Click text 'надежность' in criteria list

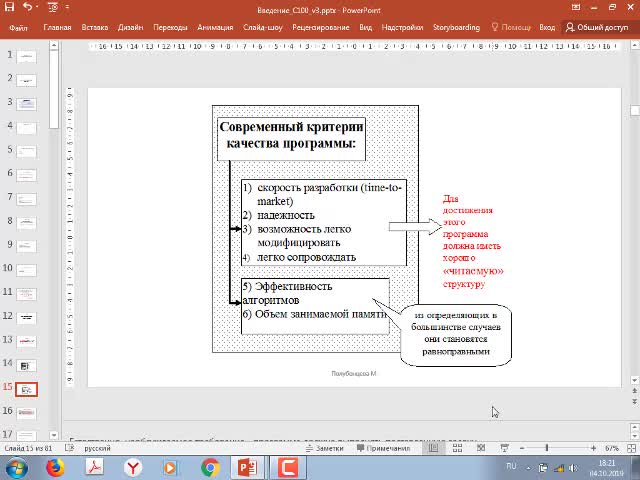click(x=286, y=215)
